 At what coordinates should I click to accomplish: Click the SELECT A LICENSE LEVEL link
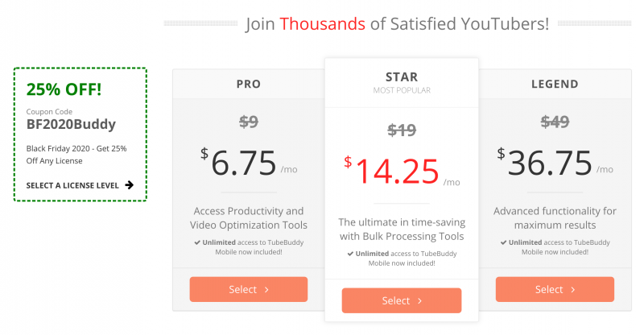pos(72,185)
